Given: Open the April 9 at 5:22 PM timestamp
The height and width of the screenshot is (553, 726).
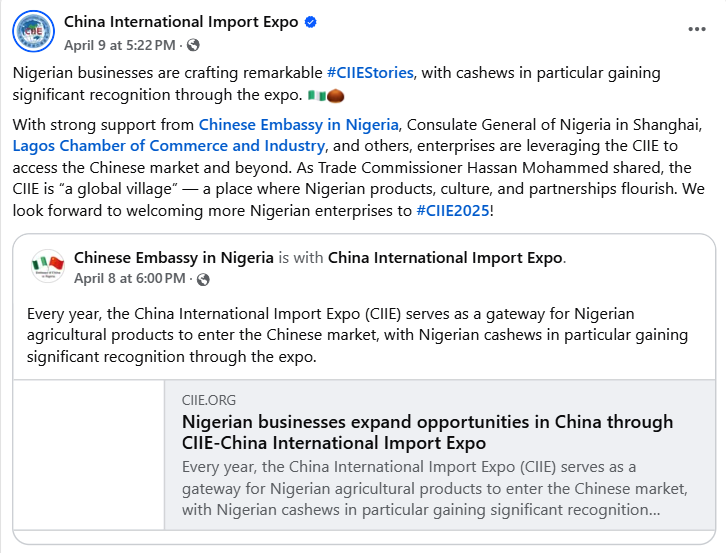Looking at the screenshot, I should 119,45.
